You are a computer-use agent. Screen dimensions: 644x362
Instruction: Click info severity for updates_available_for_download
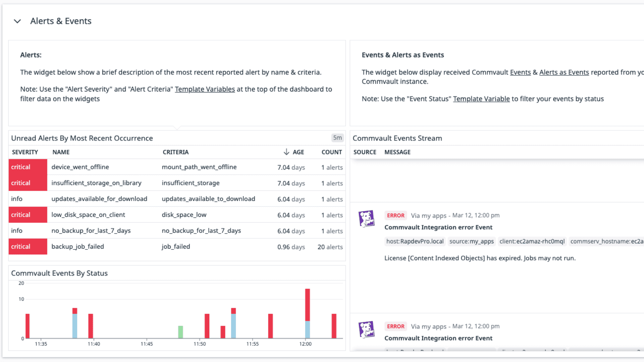(x=17, y=199)
